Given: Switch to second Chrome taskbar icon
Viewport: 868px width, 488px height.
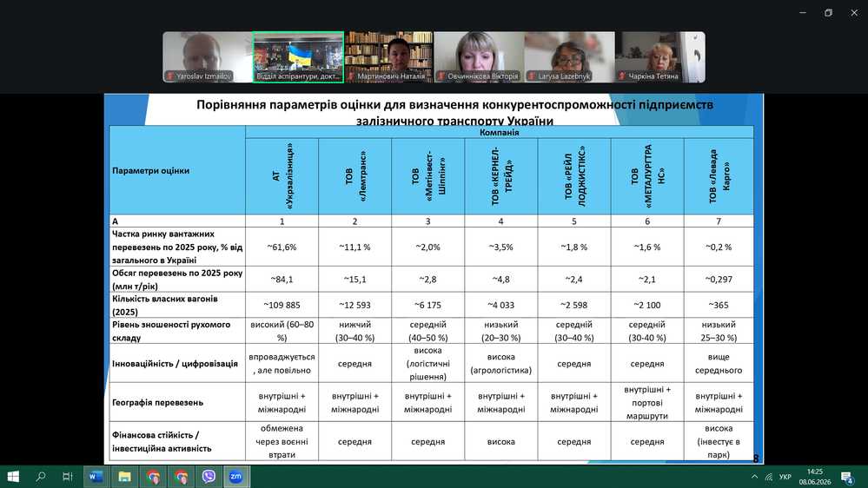Looking at the screenshot, I should (x=181, y=477).
